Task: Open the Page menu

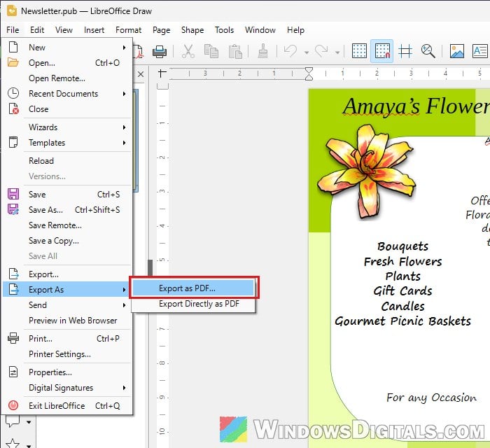Action: pos(162,30)
